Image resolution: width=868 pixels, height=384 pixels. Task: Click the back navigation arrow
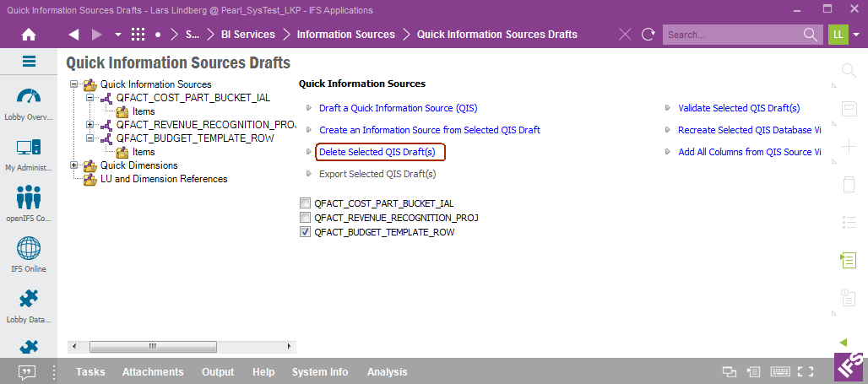pos(73,35)
